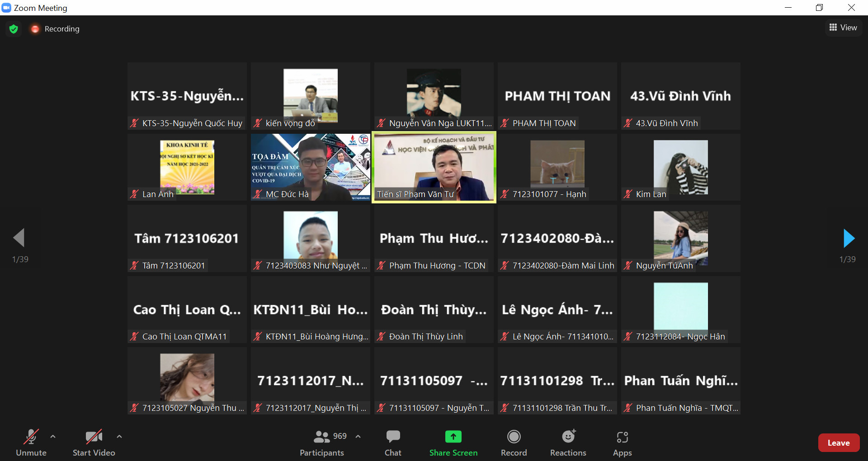
Task: Open the Reactions menu
Action: pos(568,442)
